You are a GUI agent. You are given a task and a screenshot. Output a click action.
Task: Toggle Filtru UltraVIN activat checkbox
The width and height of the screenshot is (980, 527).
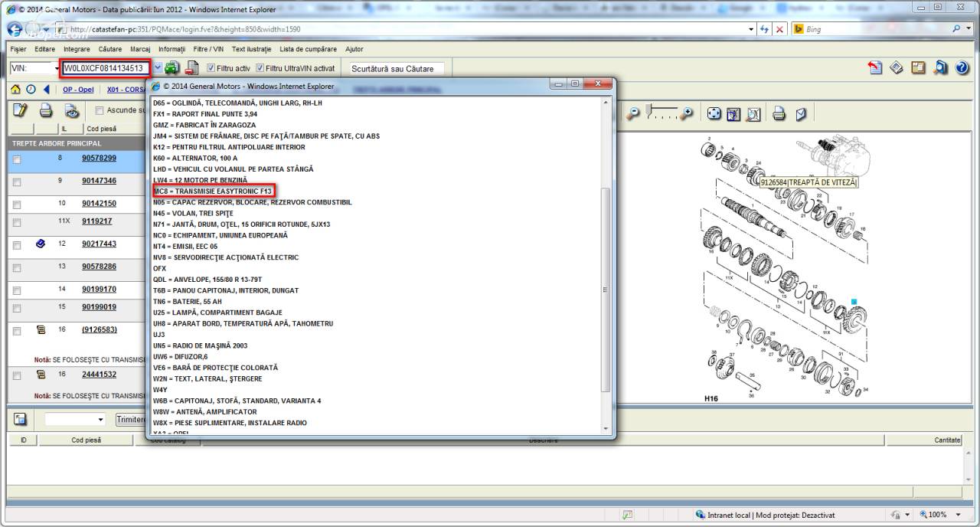pos(260,68)
